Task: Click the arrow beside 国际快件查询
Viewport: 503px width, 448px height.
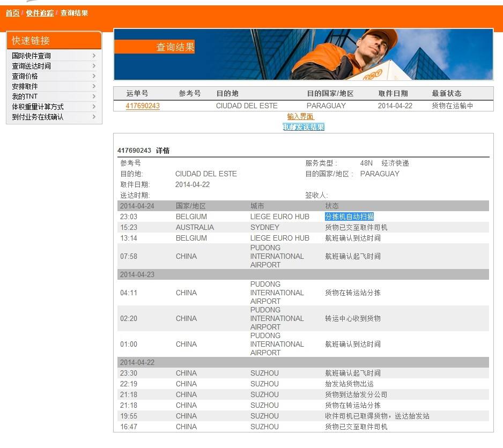Action: coord(94,56)
